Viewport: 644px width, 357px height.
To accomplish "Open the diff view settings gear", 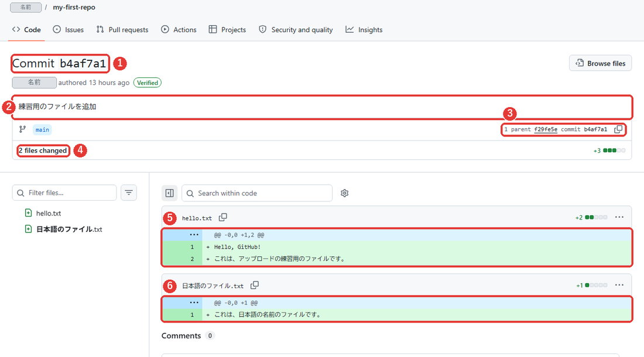I will [x=345, y=193].
